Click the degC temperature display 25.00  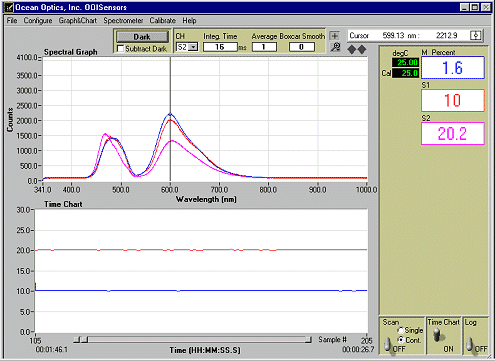[x=405, y=62]
